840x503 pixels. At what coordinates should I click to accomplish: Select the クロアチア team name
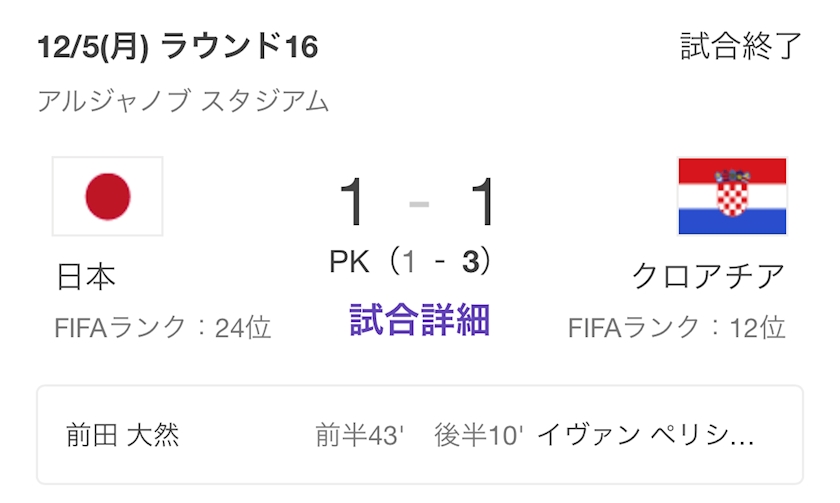[708, 276]
